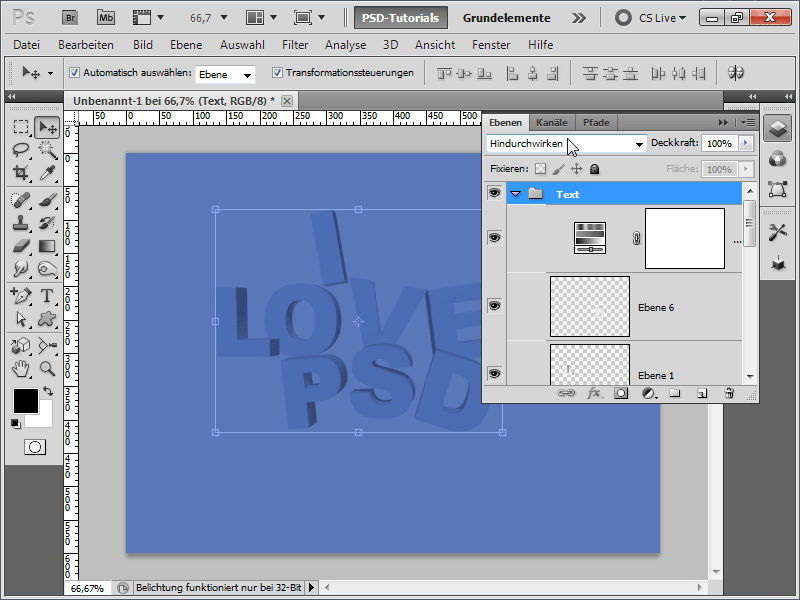This screenshot has height=600, width=800.
Task: Click the Deckkraft 100% field
Action: pos(720,143)
